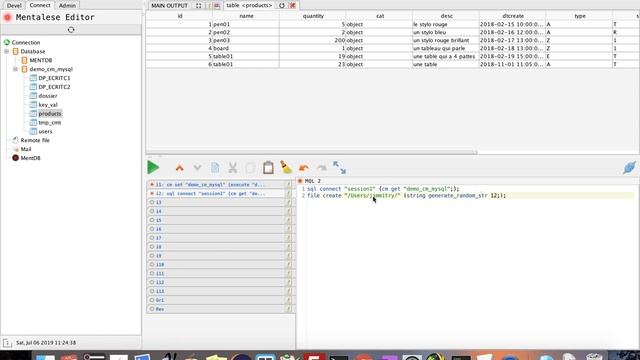The image size is (640, 360).
Task: Collapse the Database tree node
Action: (7, 51)
